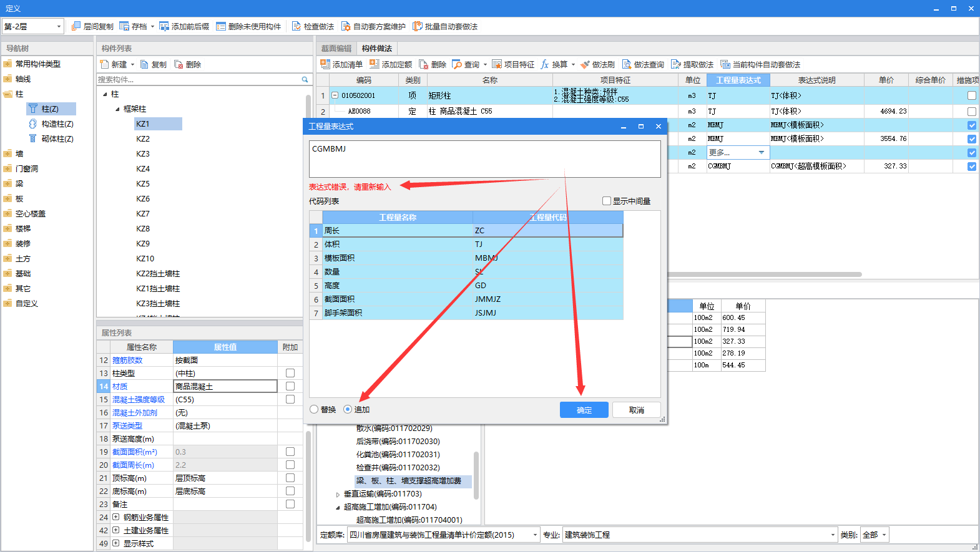Click 批量自动套做法 icon

click(x=418, y=26)
